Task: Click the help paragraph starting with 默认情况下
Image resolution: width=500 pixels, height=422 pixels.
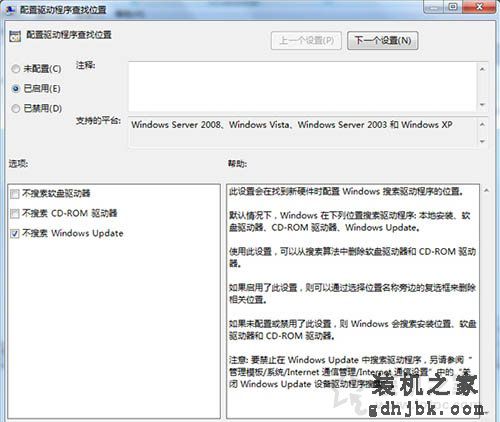Action: pos(350,222)
